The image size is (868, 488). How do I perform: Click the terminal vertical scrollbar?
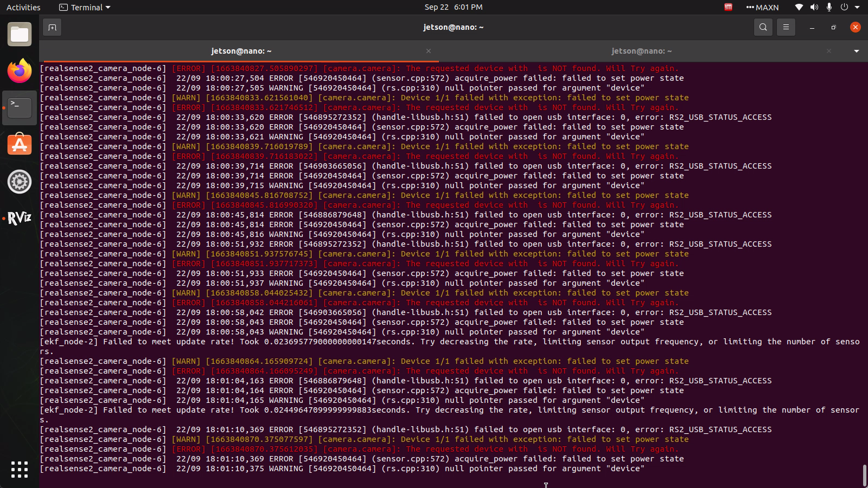(865, 476)
